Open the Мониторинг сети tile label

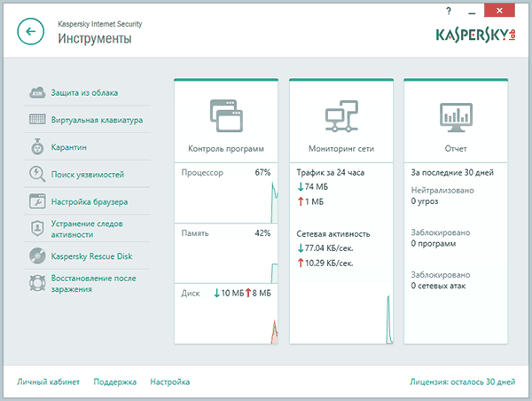(341, 149)
